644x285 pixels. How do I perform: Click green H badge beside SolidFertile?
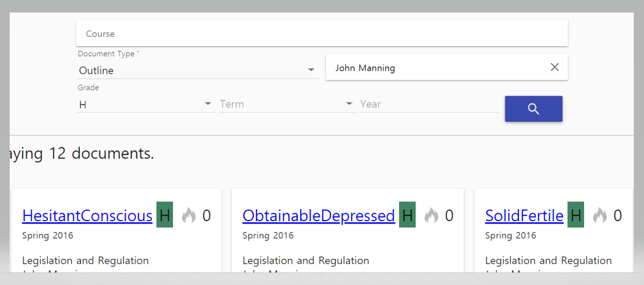tap(575, 215)
